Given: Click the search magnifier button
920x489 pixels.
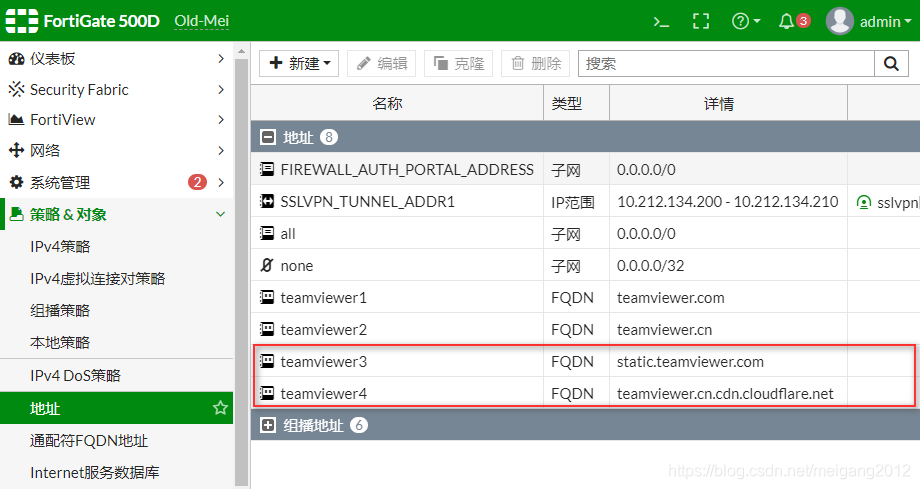Looking at the screenshot, I should pyautogui.click(x=891, y=63).
